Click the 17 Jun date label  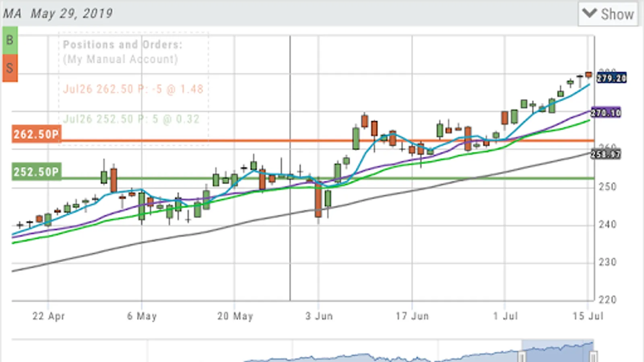pos(412,316)
